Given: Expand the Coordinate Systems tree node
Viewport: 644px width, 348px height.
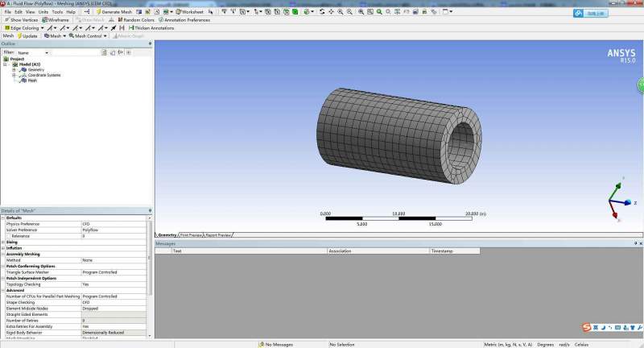Looking at the screenshot, I should [x=14, y=75].
